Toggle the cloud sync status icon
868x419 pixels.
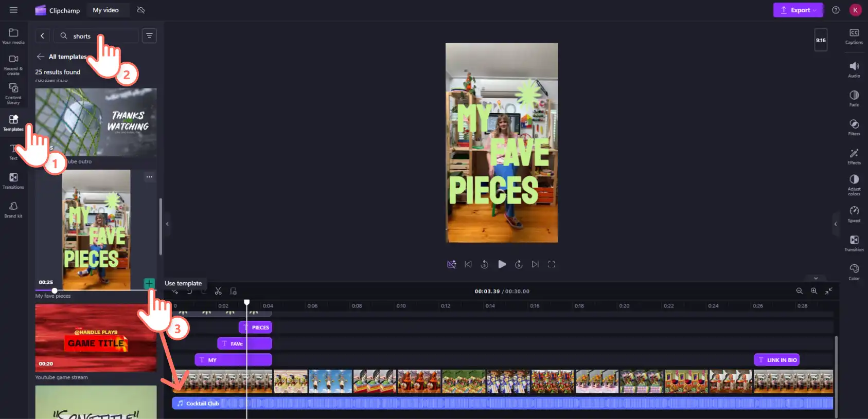click(141, 10)
